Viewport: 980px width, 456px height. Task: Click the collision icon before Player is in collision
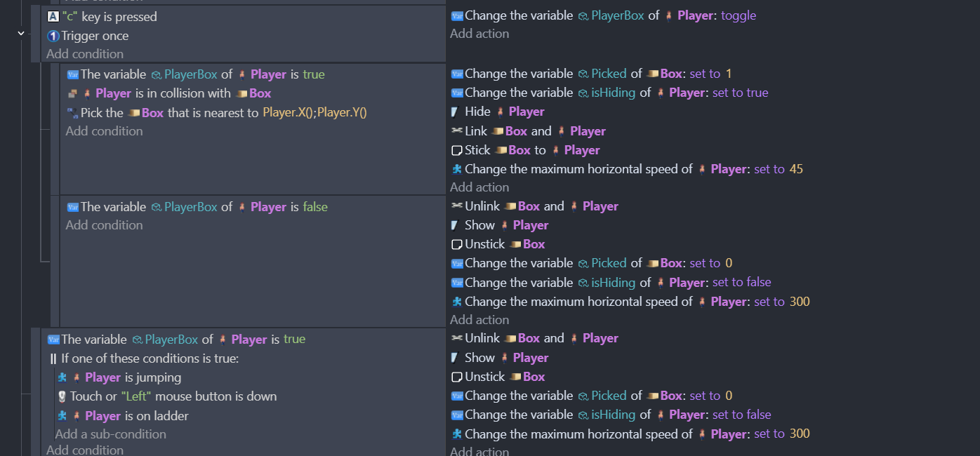(72, 93)
